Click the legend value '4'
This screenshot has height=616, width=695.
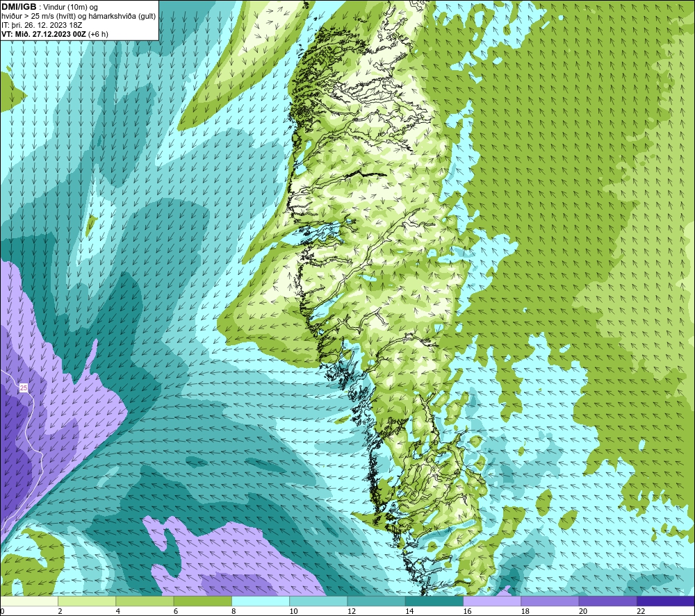coord(118,611)
